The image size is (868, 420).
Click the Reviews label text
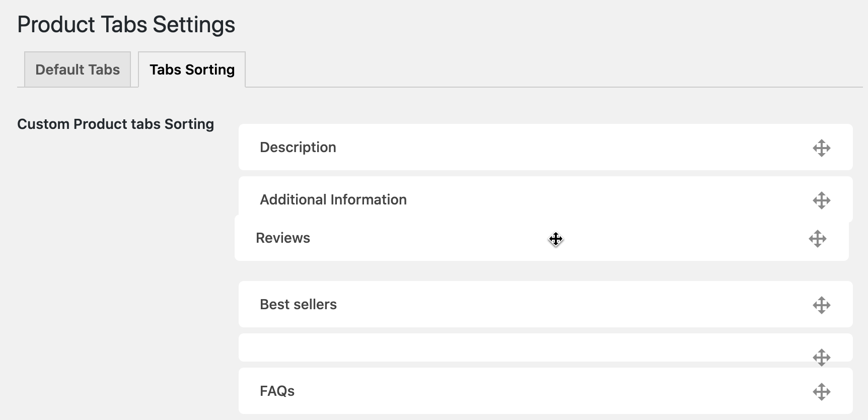(x=283, y=238)
